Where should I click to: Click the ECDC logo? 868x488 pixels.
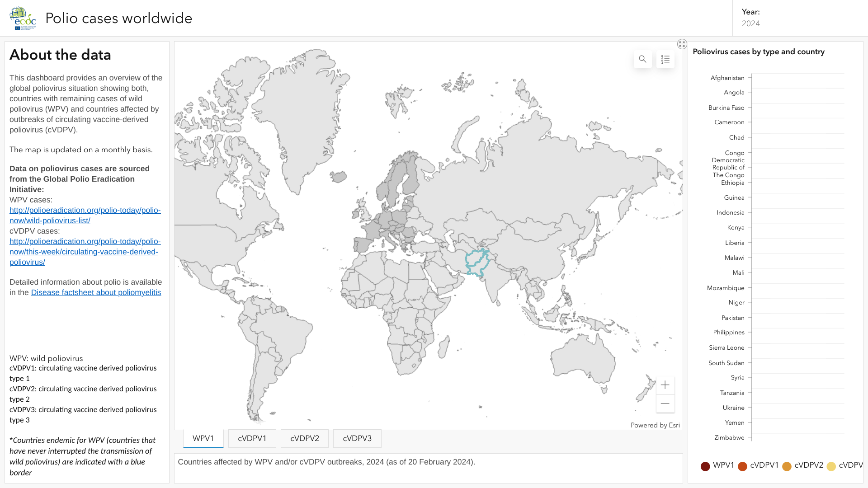coord(23,19)
